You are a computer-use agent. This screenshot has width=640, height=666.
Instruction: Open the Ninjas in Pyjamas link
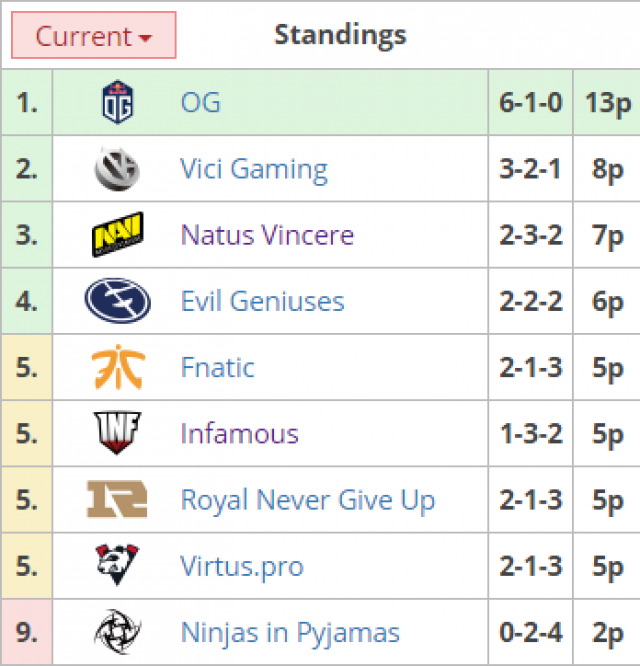point(290,632)
